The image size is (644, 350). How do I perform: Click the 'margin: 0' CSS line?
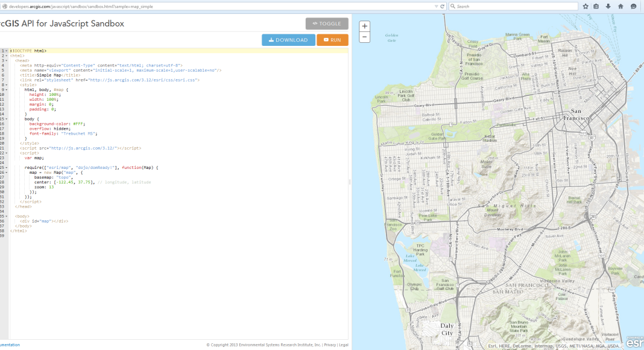click(x=42, y=105)
